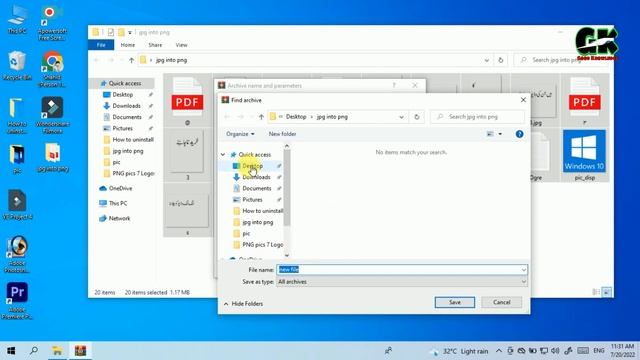Select PNG pics 7 Logo in dialog

(x=262, y=244)
